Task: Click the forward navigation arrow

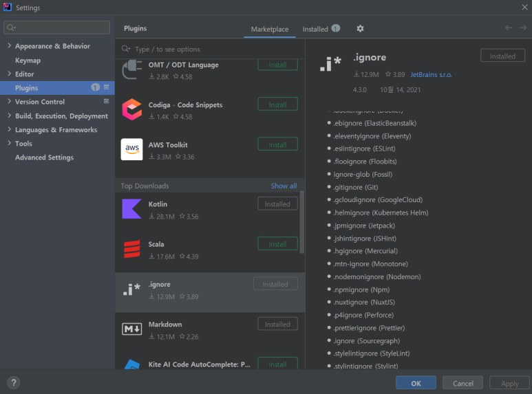Action: tap(523, 28)
